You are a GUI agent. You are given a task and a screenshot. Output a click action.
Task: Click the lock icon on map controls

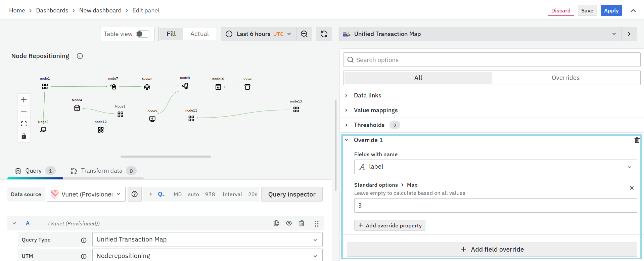pos(24,136)
